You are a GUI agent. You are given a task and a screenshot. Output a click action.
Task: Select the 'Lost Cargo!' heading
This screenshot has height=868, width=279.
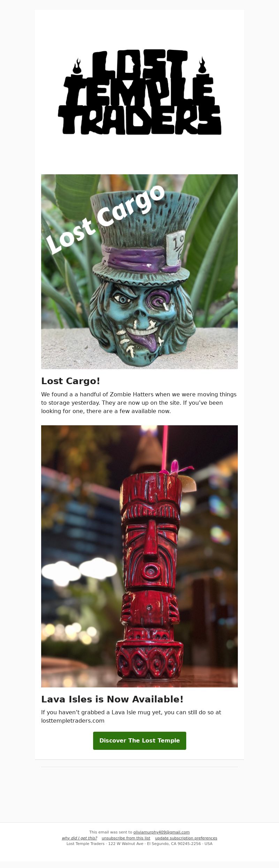[x=71, y=381]
